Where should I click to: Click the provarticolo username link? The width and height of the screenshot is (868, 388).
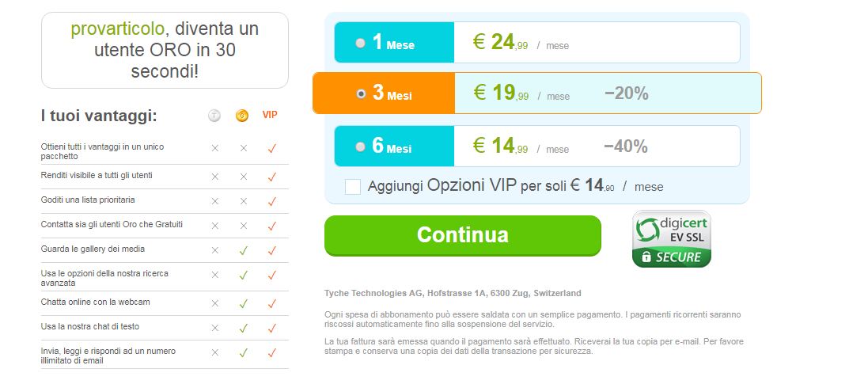coord(117,29)
